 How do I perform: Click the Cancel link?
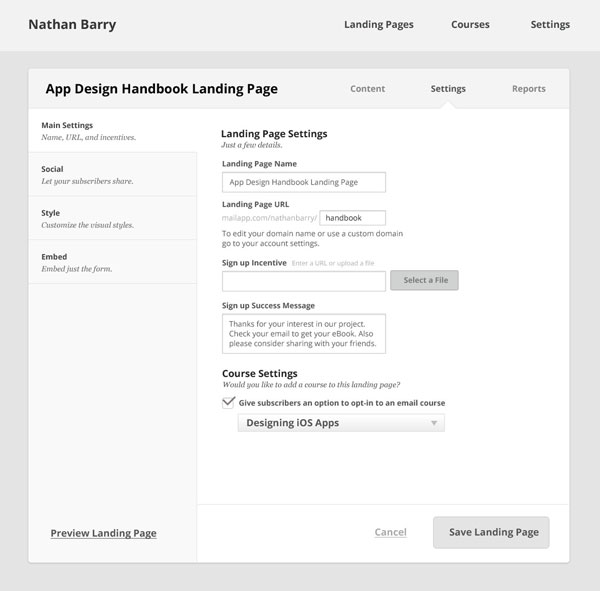pyautogui.click(x=390, y=532)
